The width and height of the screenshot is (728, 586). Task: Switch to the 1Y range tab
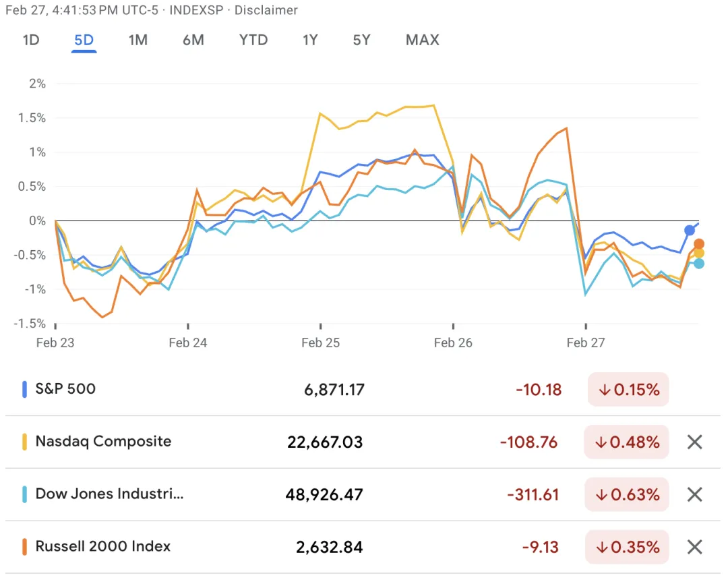pyautogui.click(x=310, y=40)
